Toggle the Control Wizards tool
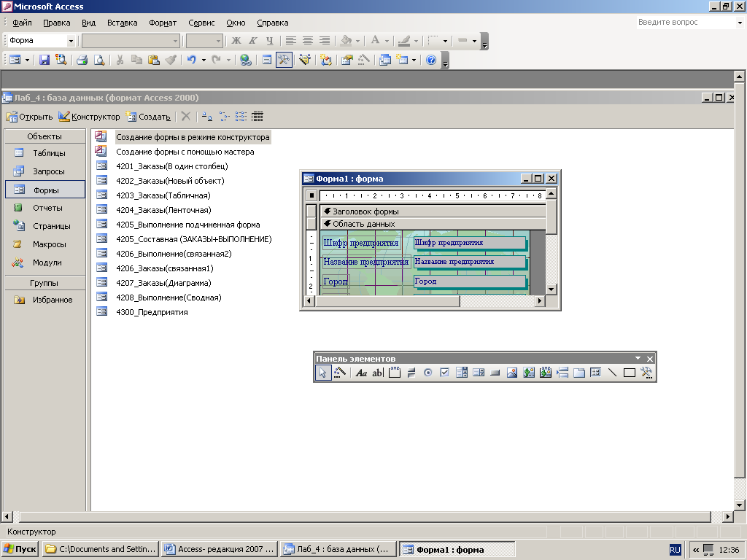 (x=340, y=373)
